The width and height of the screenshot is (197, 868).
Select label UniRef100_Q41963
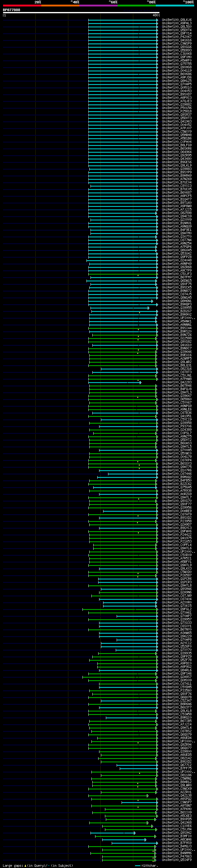[177, 121]
